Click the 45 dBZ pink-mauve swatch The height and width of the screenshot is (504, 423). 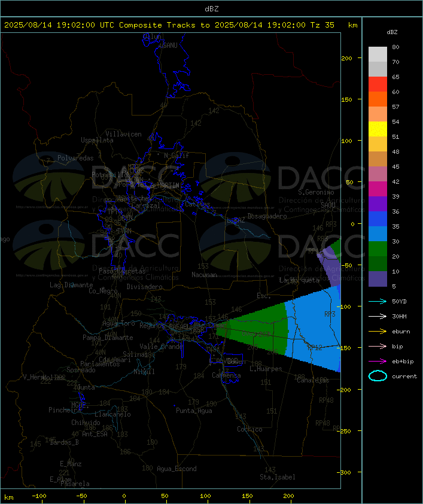point(378,174)
